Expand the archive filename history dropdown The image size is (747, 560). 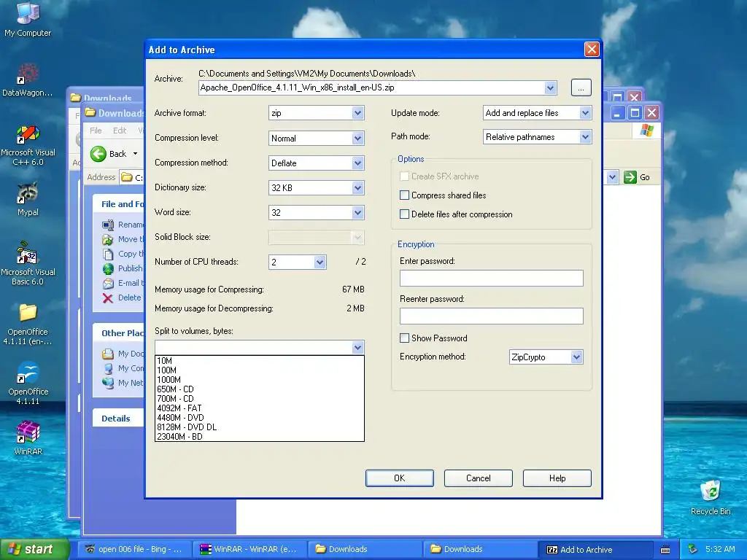coord(550,87)
